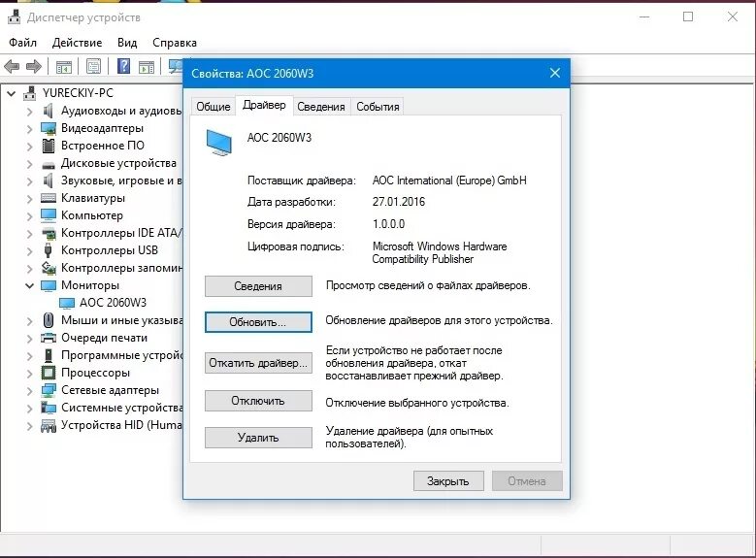The image size is (756, 558).
Task: Click the Контроллеры IDE ATA icon
Action: click(49, 234)
